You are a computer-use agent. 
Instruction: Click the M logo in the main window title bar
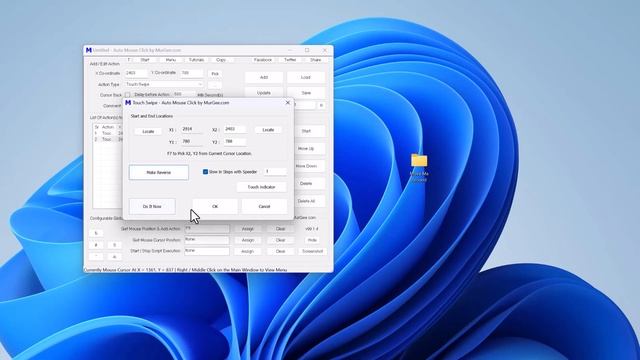point(89,50)
